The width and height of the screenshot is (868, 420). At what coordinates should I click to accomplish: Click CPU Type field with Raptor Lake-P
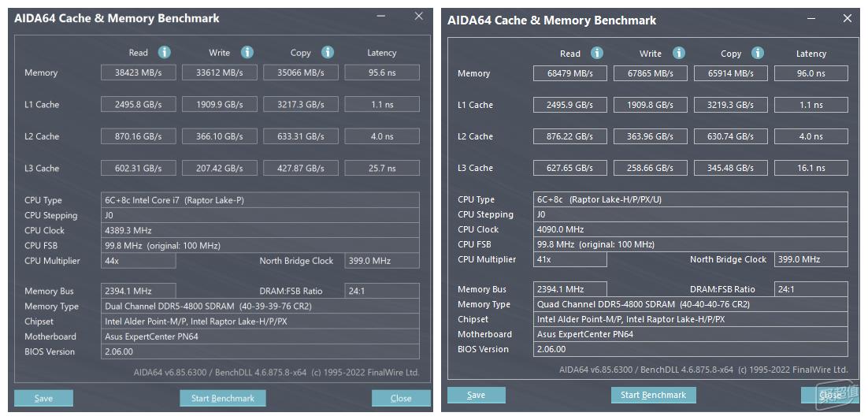point(260,201)
